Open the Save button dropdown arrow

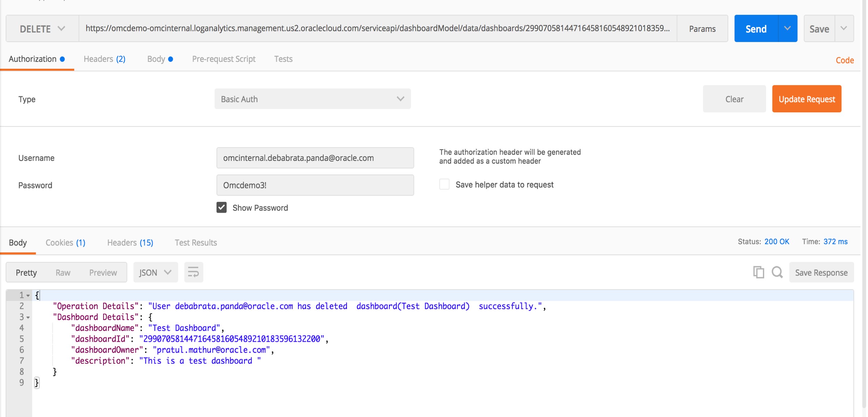844,28
